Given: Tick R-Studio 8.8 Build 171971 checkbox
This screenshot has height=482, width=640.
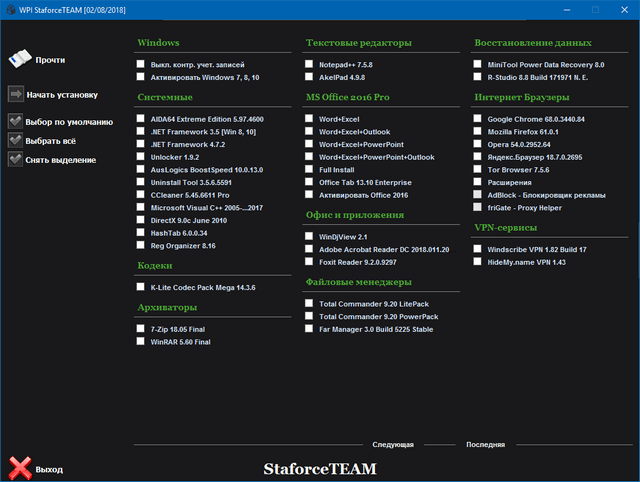Looking at the screenshot, I should pyautogui.click(x=477, y=77).
